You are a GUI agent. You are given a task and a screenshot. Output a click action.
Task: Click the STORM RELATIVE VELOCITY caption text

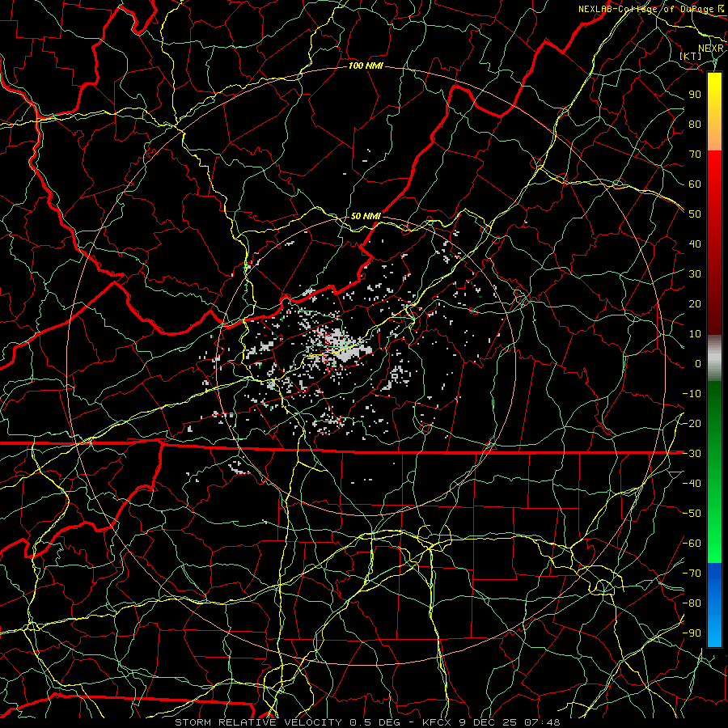258,722
